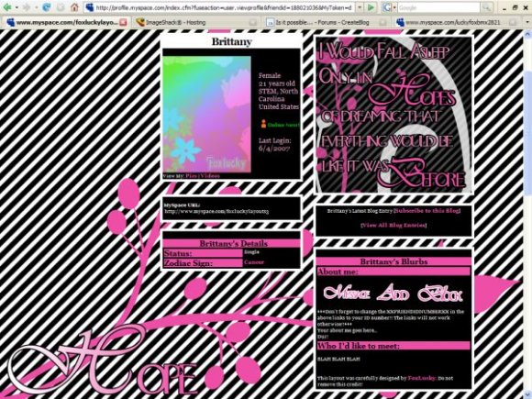Click the "Brittany's Details" header

pos(233,243)
